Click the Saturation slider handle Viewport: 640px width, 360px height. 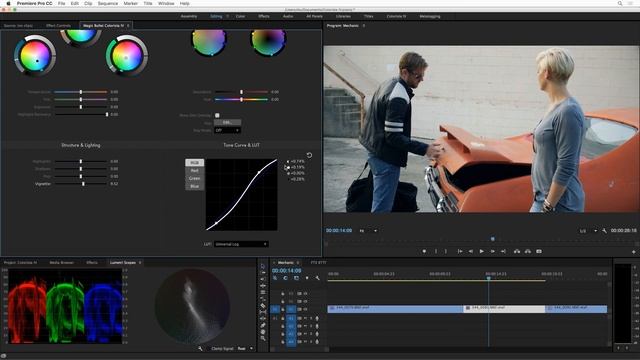coord(241,92)
